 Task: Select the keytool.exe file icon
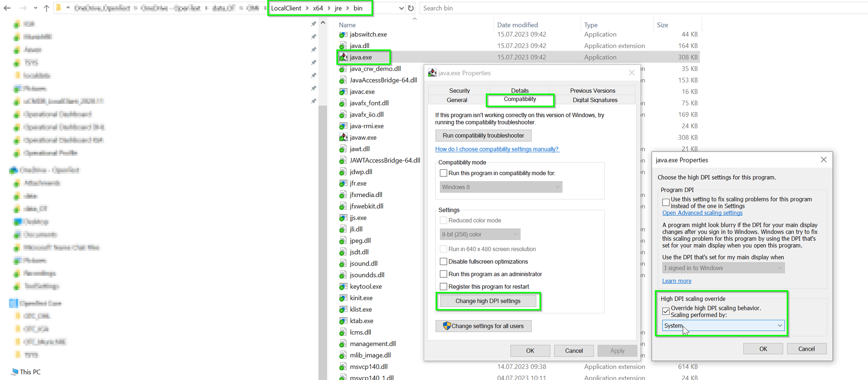tap(343, 286)
